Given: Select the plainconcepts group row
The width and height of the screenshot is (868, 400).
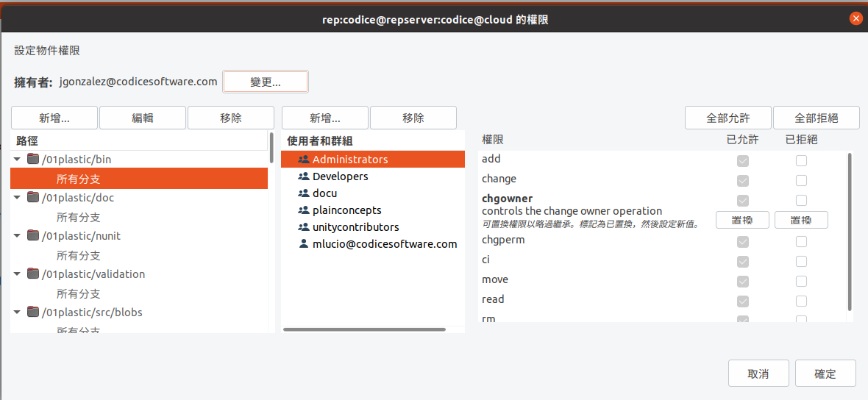Looking at the screenshot, I should [x=373, y=210].
